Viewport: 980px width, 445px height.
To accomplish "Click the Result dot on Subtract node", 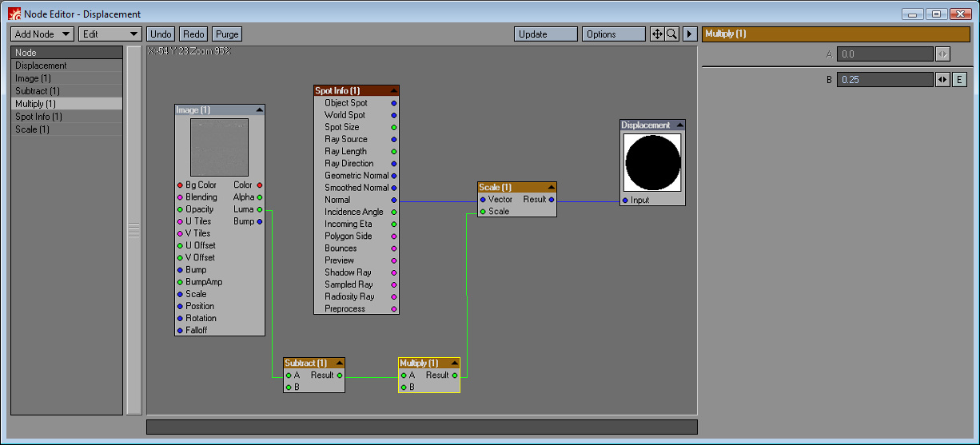I will (x=340, y=375).
